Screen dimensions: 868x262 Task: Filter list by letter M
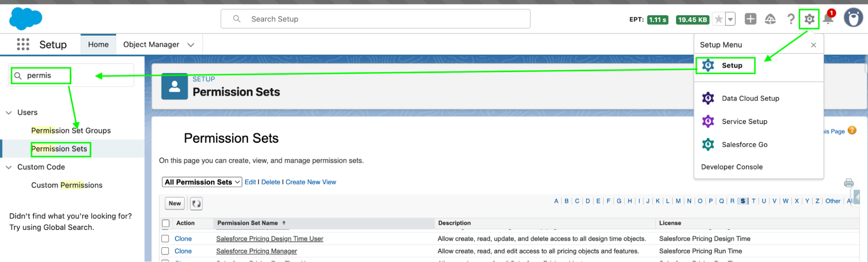678,201
